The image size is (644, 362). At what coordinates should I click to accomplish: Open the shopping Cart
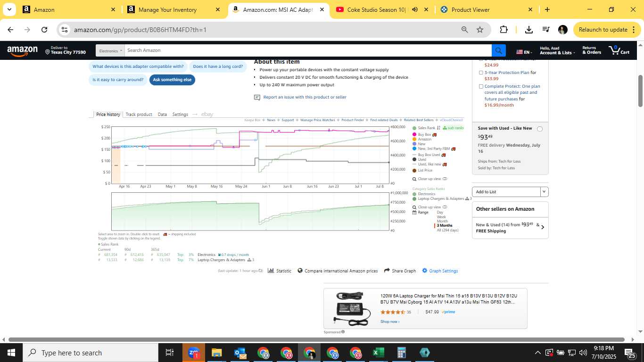click(619, 50)
